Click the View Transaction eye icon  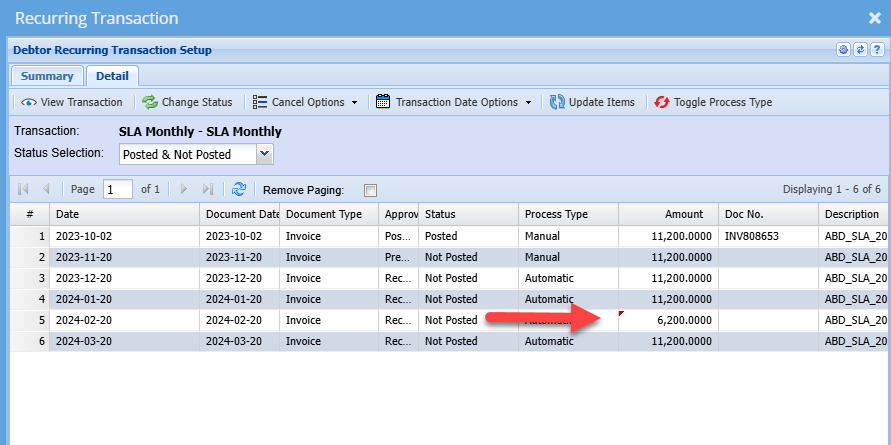coord(28,102)
